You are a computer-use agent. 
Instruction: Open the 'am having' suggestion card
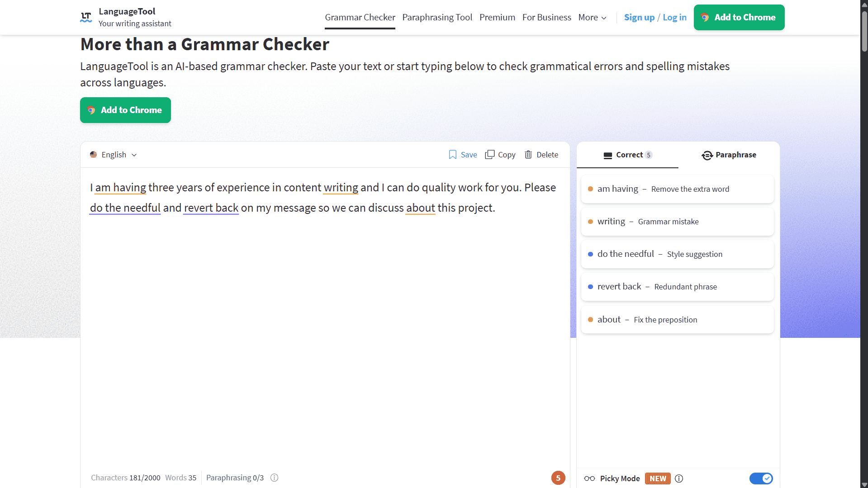pyautogui.click(x=677, y=189)
